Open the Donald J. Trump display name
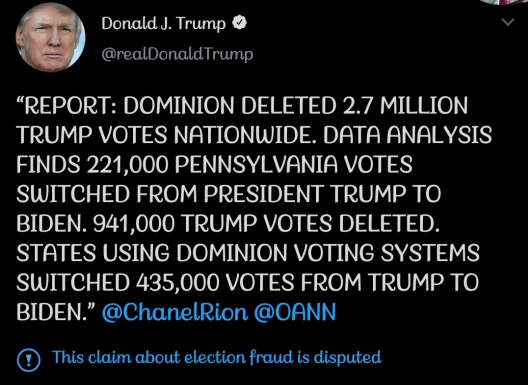The image size is (528, 385). tap(163, 24)
